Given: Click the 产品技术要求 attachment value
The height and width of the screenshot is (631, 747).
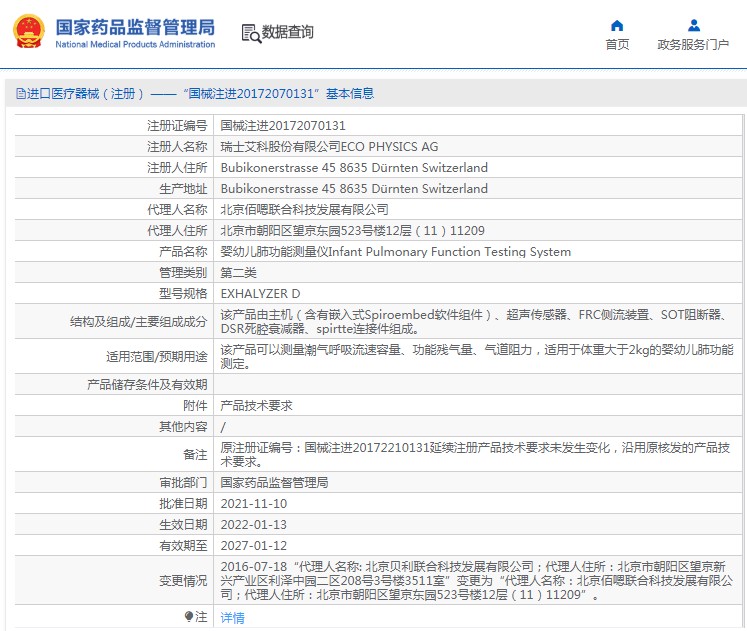Looking at the screenshot, I should pyautogui.click(x=256, y=406).
